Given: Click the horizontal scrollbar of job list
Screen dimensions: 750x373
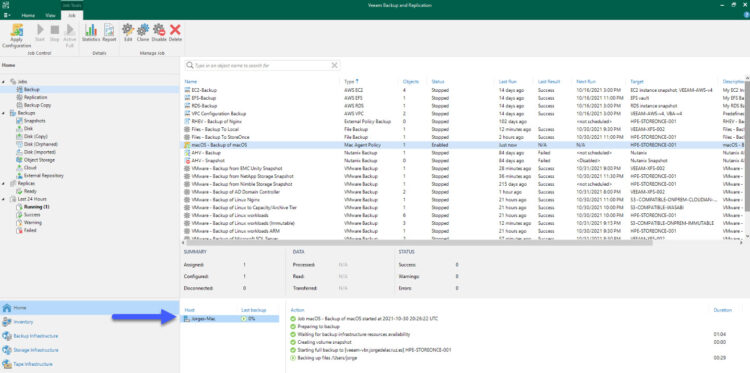Looking at the screenshot, I should tap(419, 242).
